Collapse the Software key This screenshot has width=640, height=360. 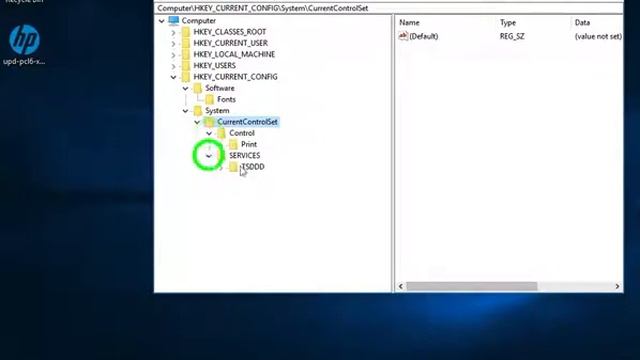point(185,88)
